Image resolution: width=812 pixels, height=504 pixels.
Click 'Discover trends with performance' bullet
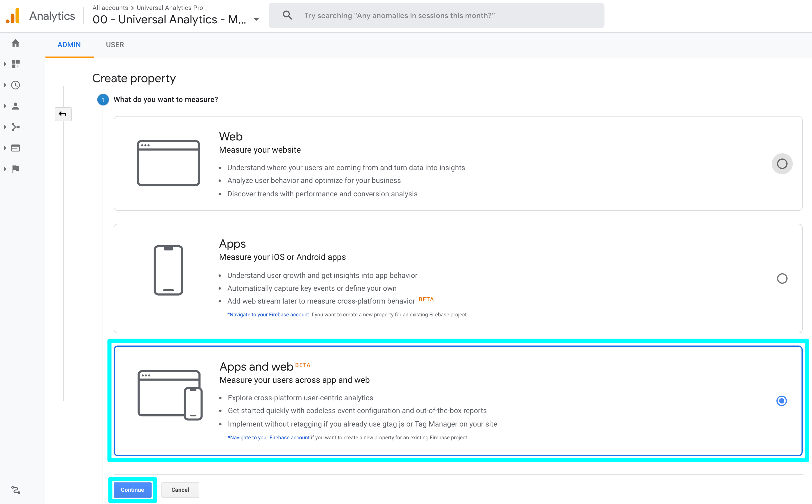[322, 194]
